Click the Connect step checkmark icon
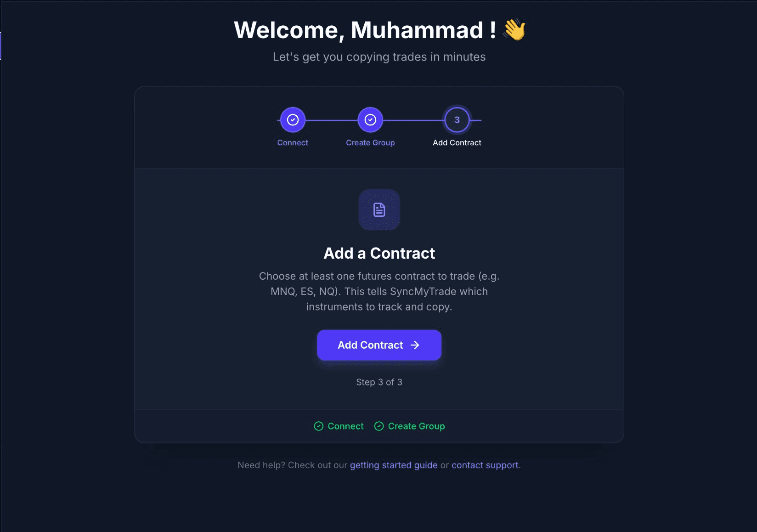757x532 pixels. tap(292, 120)
